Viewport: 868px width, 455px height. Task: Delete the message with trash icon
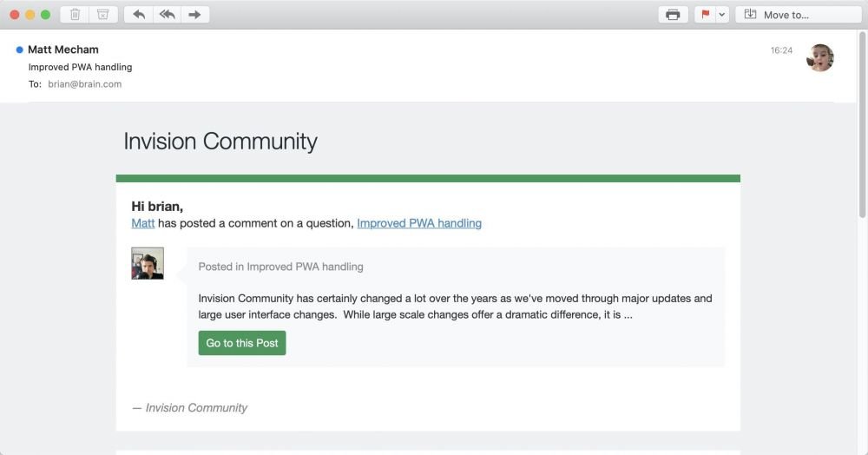[75, 15]
